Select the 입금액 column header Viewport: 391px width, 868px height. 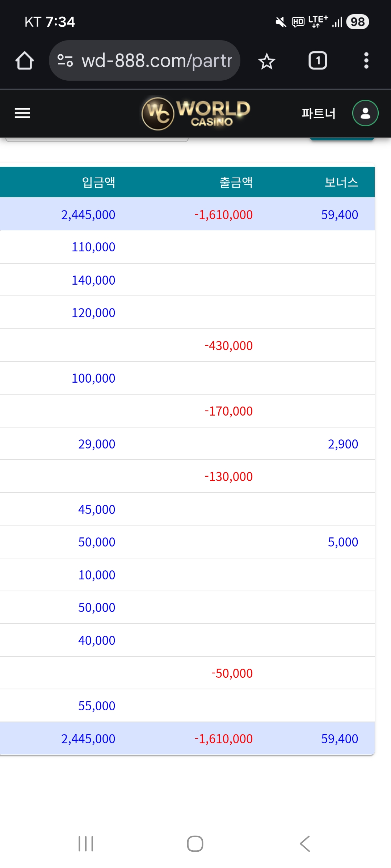pyautogui.click(x=98, y=182)
